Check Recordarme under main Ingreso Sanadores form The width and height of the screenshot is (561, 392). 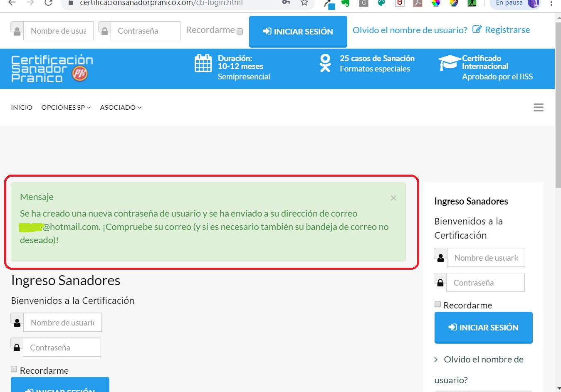pyautogui.click(x=14, y=369)
